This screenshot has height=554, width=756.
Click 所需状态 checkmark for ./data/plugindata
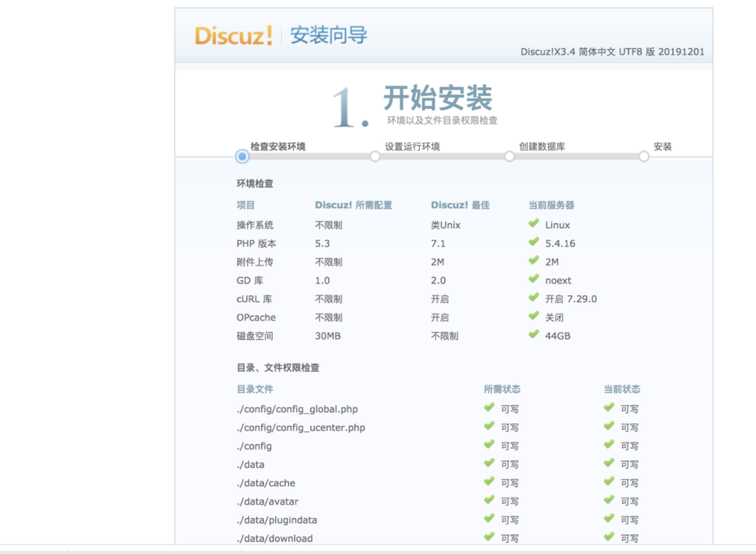pos(489,519)
